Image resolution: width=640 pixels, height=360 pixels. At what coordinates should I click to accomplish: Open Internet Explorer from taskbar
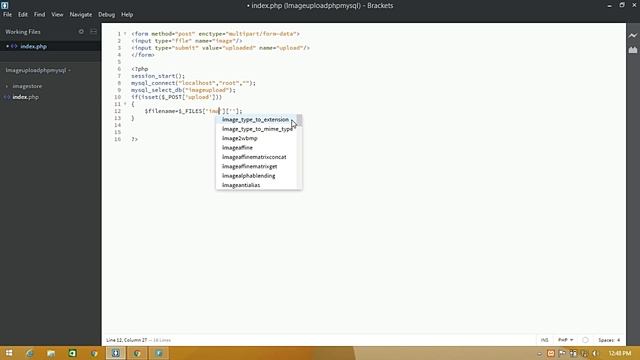coord(29,353)
